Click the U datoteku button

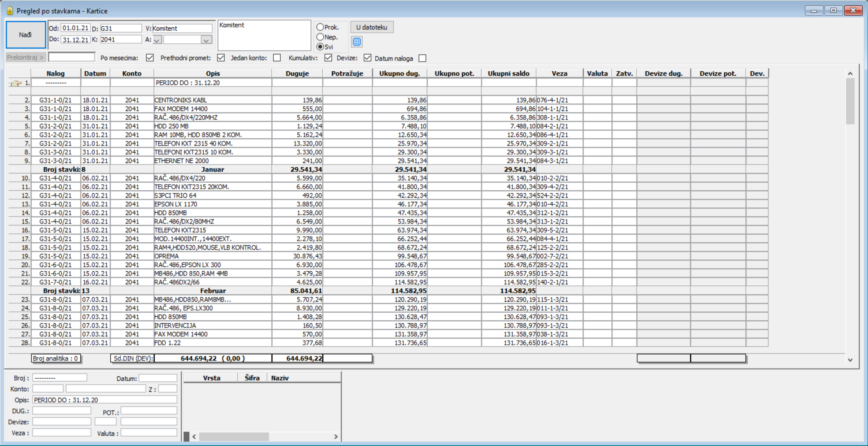point(372,27)
